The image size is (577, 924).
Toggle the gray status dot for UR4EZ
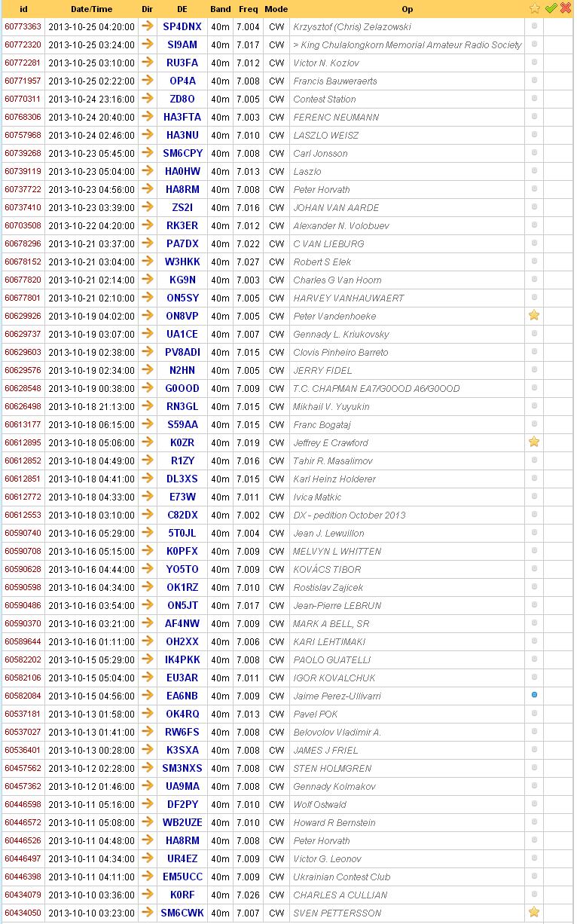point(534,858)
